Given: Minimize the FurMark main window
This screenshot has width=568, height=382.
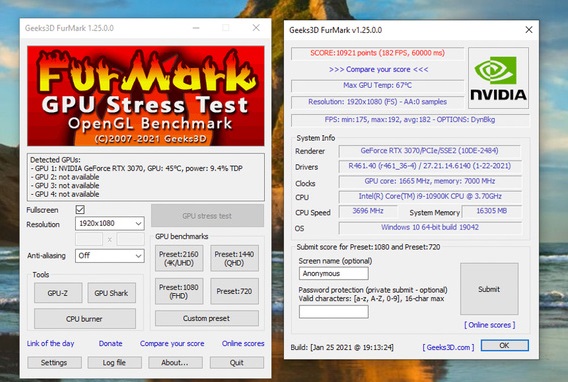Looking at the screenshot, I should 196,28.
